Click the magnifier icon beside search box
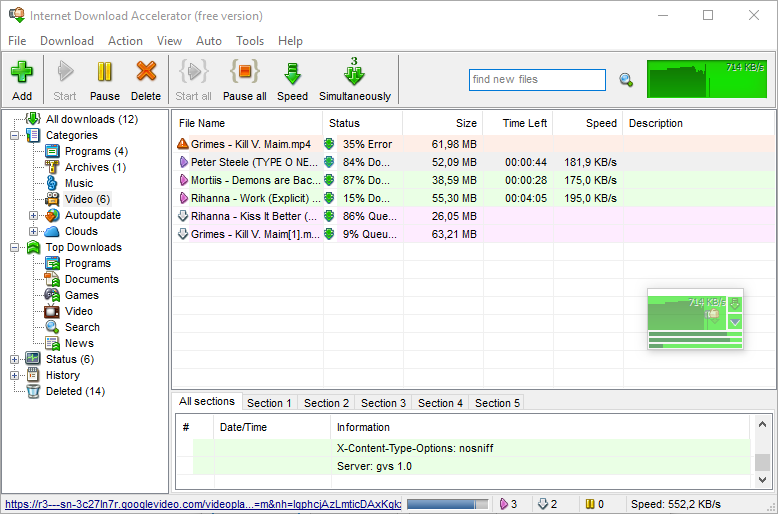 click(x=626, y=80)
